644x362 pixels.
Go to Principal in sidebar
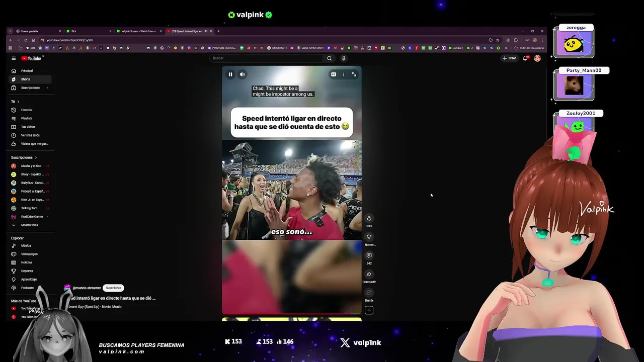pos(30,71)
